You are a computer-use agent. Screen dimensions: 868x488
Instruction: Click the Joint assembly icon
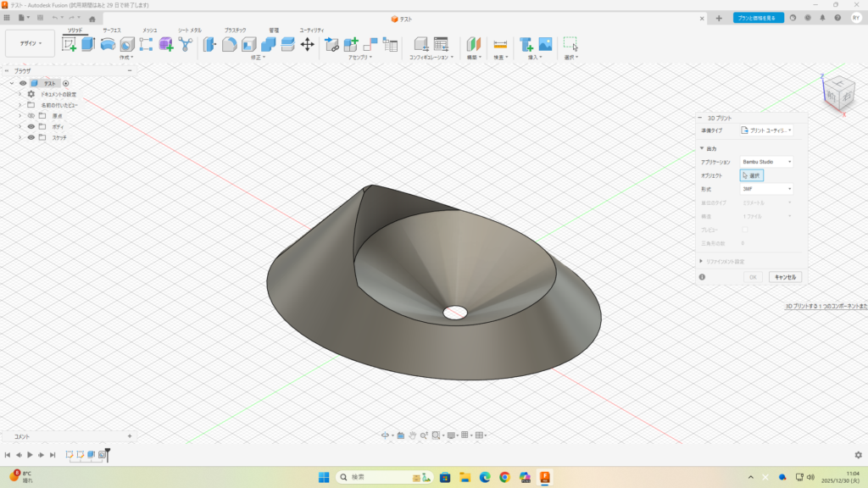(x=370, y=44)
